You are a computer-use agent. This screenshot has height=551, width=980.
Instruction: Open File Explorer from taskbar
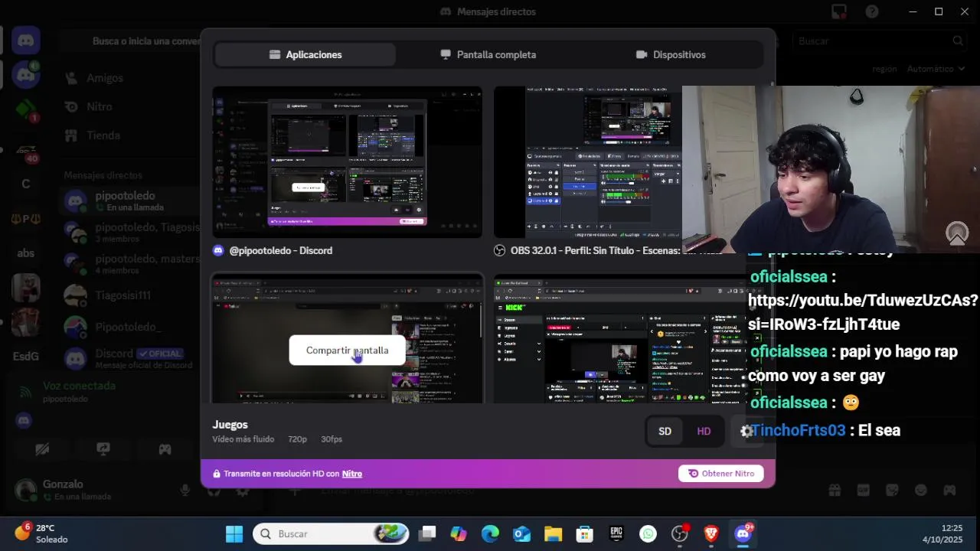click(553, 533)
